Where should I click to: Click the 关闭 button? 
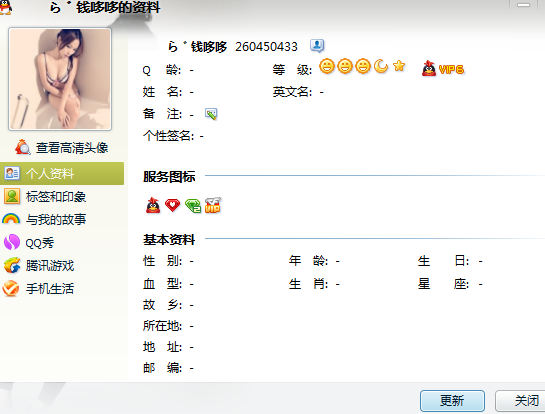pyautogui.click(x=520, y=400)
